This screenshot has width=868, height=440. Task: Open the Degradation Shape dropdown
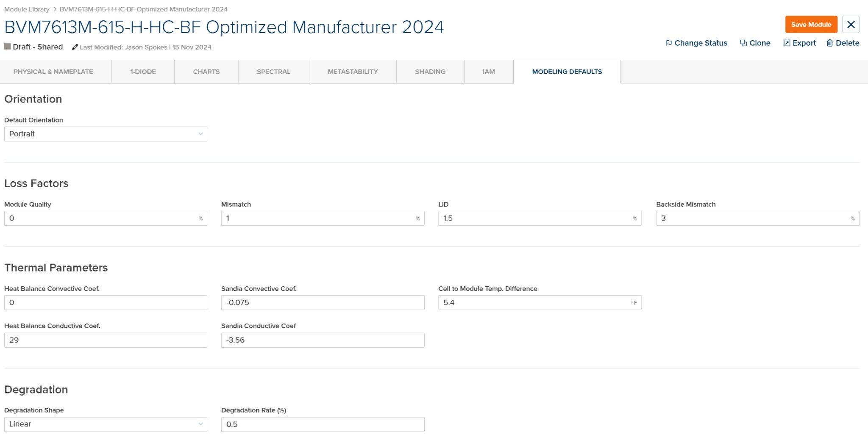coord(106,424)
